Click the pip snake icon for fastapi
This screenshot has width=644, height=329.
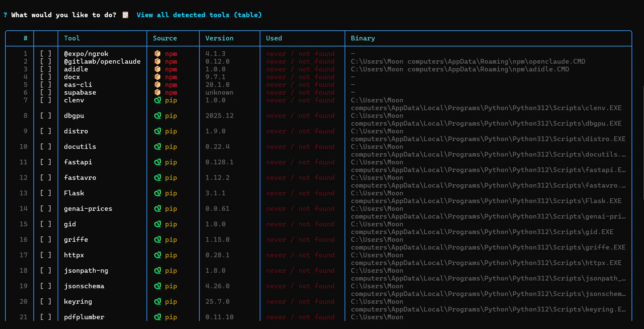click(x=157, y=162)
